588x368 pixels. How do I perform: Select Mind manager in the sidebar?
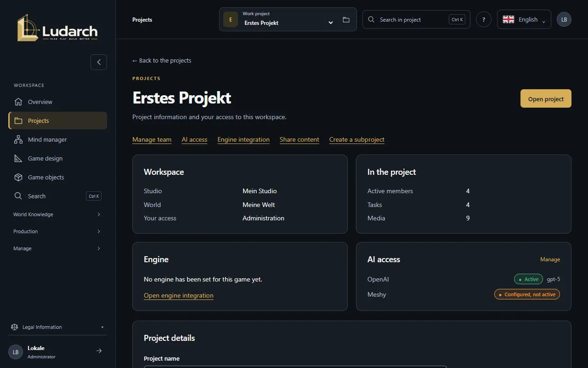pyautogui.click(x=58, y=139)
